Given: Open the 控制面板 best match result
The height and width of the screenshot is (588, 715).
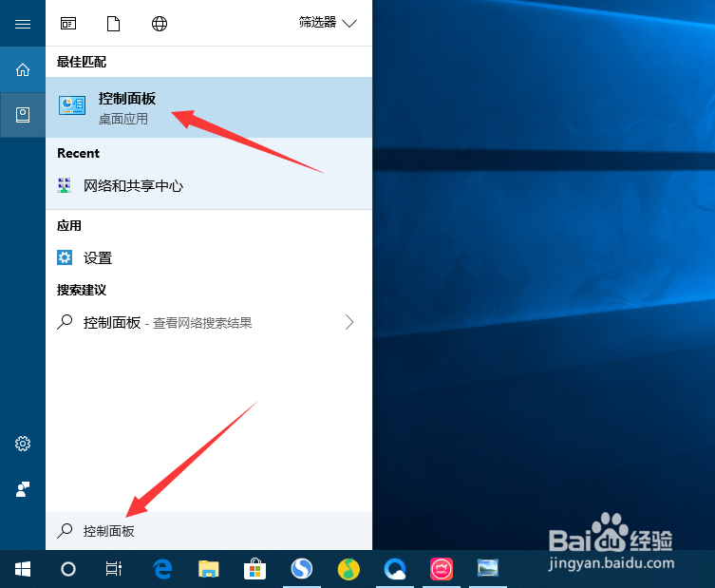Looking at the screenshot, I should click(x=209, y=107).
